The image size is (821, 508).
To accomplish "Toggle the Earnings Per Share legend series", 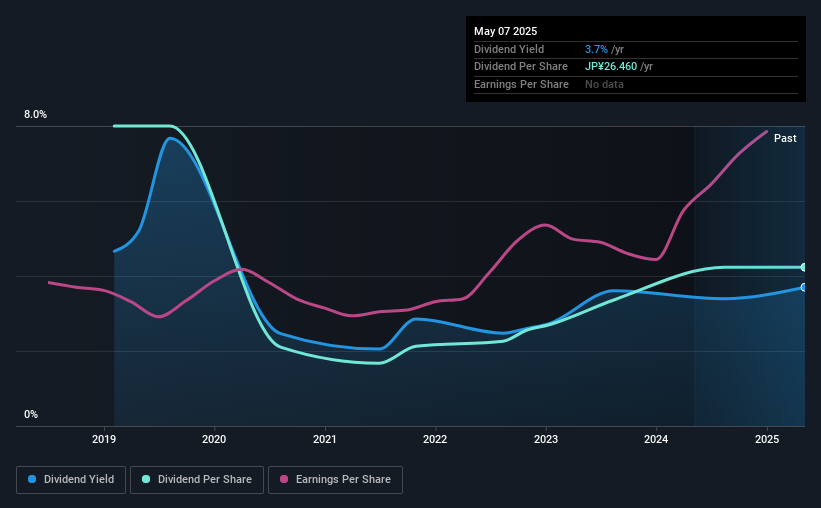I will click(x=335, y=480).
